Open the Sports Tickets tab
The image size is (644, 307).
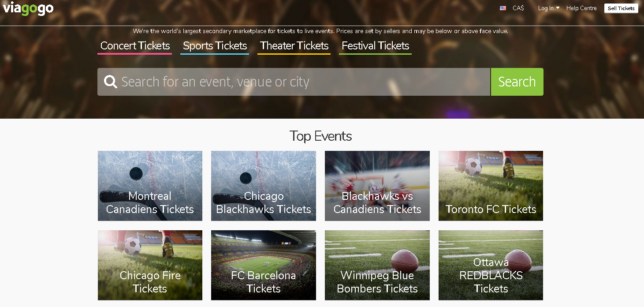tap(215, 46)
